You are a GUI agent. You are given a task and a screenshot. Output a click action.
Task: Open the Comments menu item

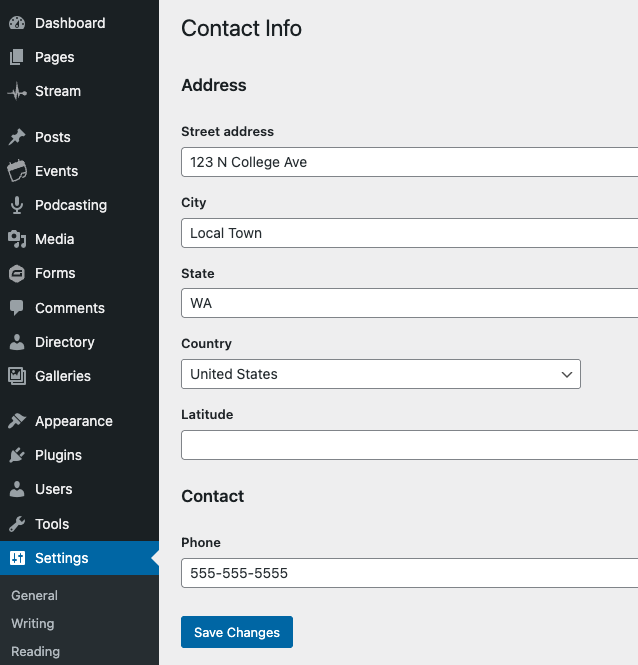click(69, 308)
